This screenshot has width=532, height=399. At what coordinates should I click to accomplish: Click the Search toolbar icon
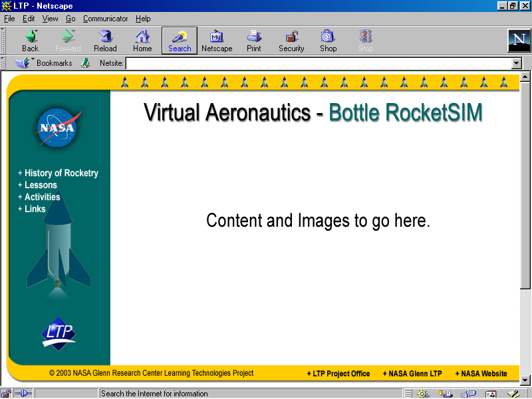tap(180, 41)
